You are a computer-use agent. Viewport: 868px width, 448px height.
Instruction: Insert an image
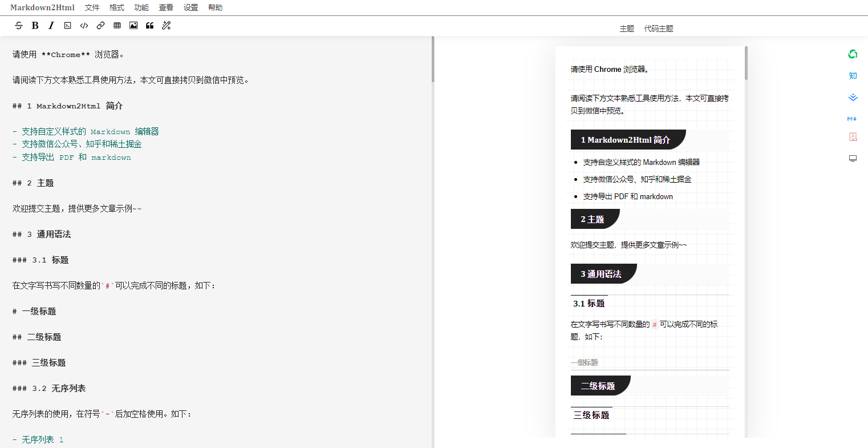coord(133,25)
